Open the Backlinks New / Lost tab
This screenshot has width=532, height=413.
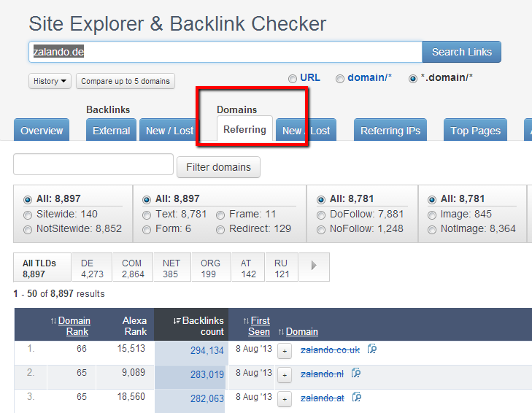pyautogui.click(x=169, y=130)
